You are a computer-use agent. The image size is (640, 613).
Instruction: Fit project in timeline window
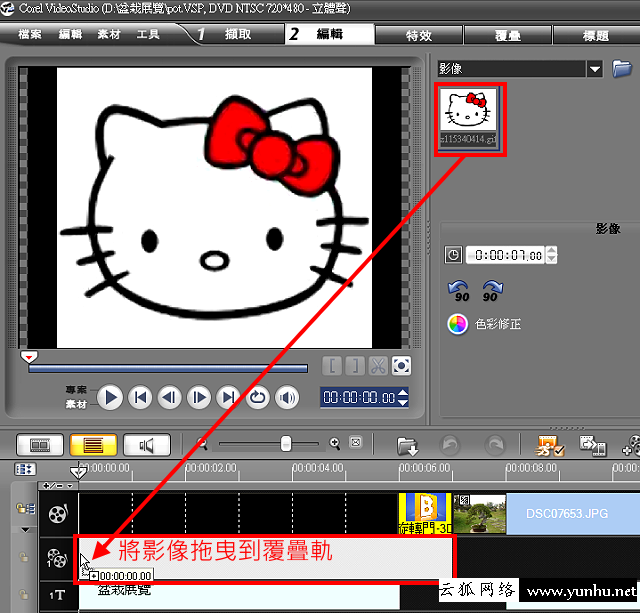click(356, 442)
